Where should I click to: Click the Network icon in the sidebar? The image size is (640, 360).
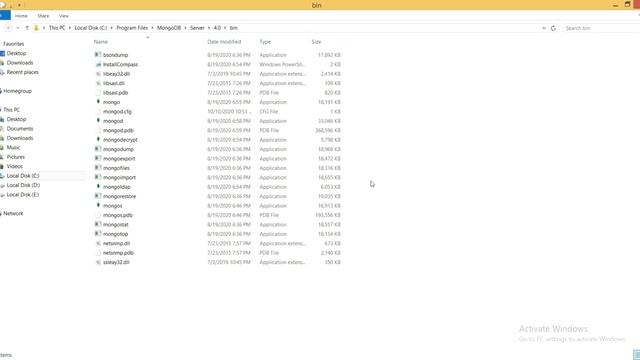tap(2, 213)
